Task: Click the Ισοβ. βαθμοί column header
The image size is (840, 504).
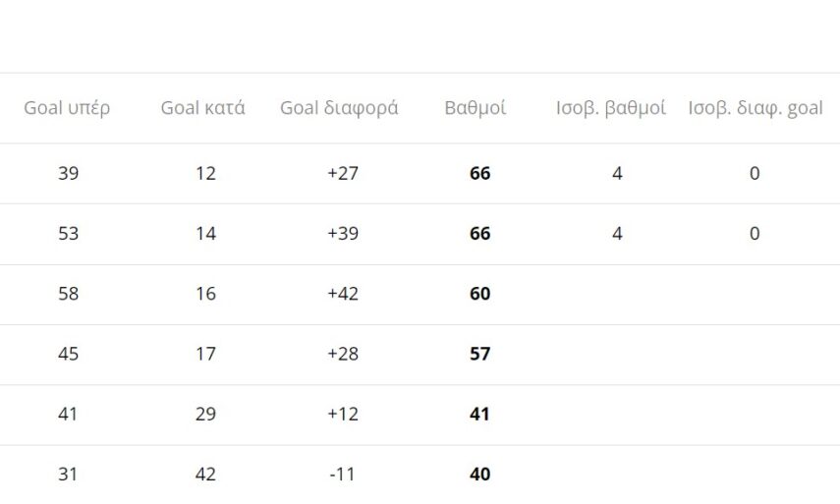Action: point(611,108)
